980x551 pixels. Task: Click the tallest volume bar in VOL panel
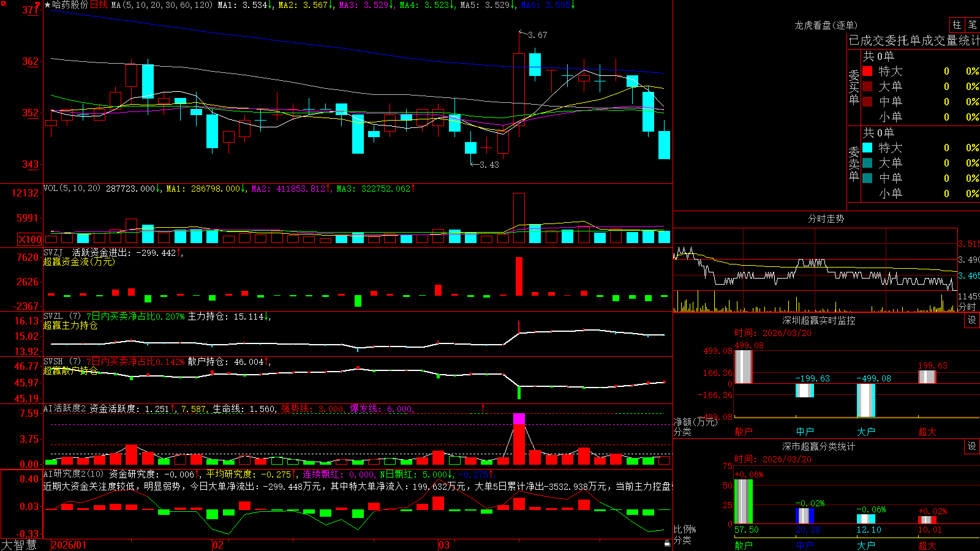519,218
